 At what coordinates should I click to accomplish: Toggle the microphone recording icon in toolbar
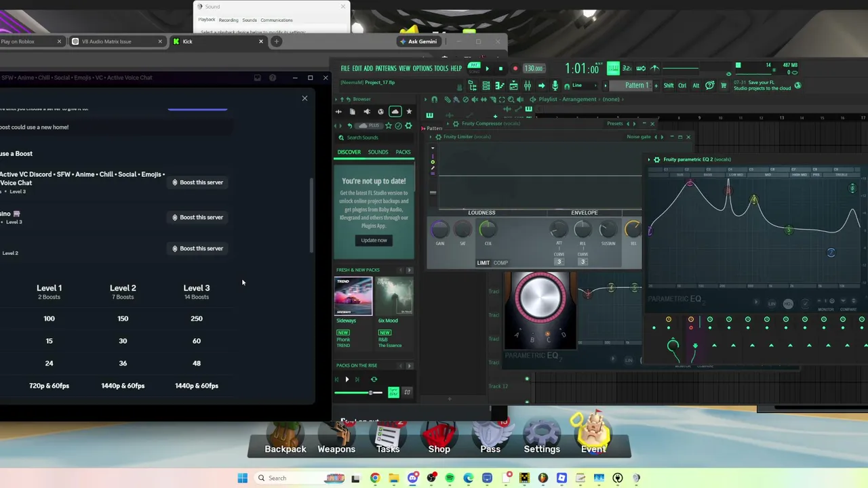coord(555,85)
